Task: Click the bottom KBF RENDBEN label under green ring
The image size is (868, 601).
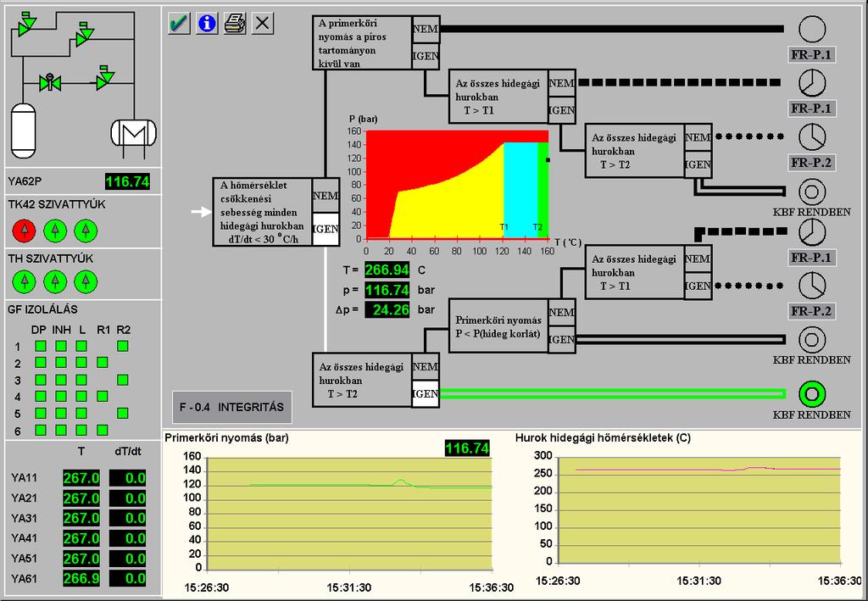Action: coord(811,415)
